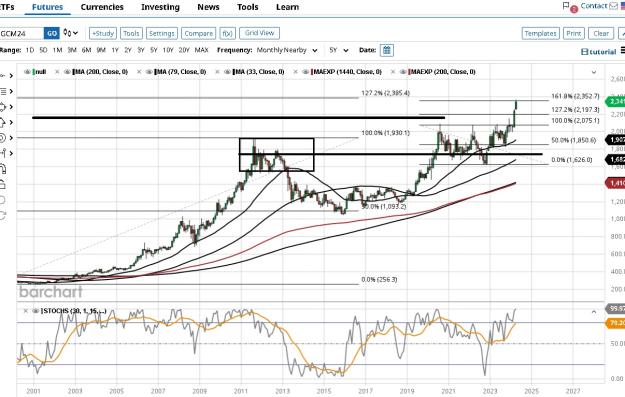Click green null series color swatch
This screenshot has width=625, height=397.
[34, 72]
